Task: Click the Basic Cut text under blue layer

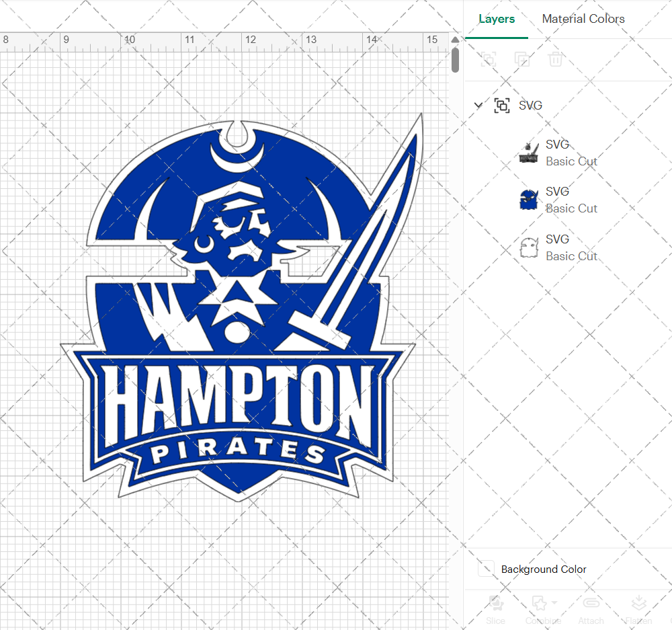Action: (x=571, y=208)
